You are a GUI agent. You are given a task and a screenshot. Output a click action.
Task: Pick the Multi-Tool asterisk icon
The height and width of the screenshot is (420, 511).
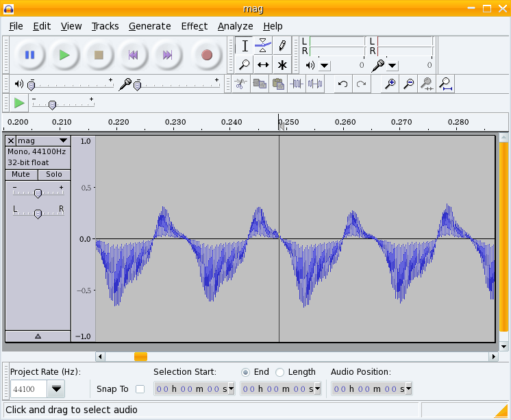[x=282, y=65]
